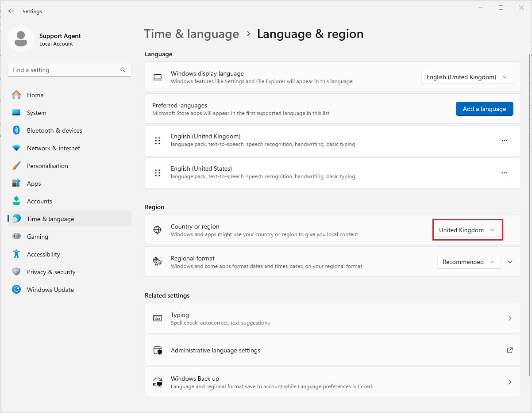Image resolution: width=532 pixels, height=413 pixels.
Task: Open the Windows display language dropdown
Action: 467,77
